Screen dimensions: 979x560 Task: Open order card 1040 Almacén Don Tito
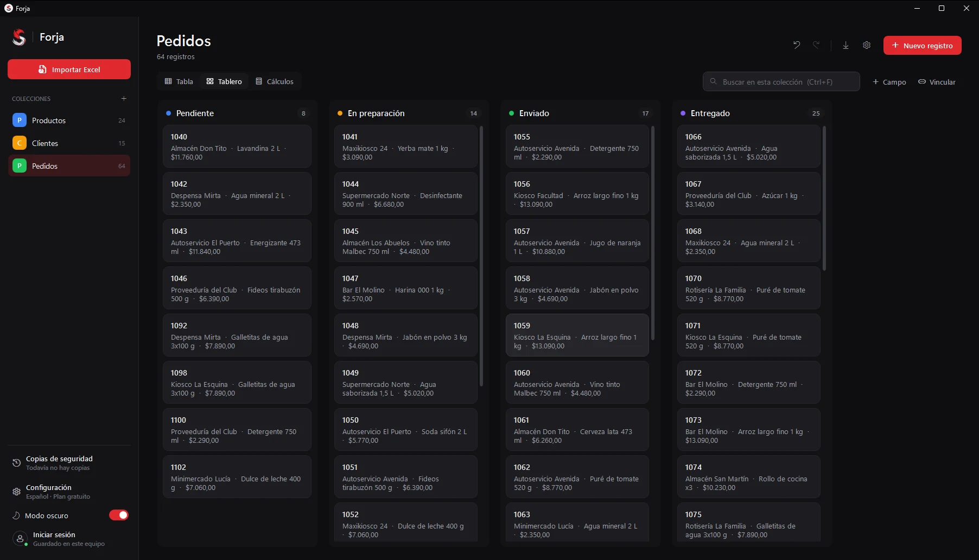[x=237, y=147]
